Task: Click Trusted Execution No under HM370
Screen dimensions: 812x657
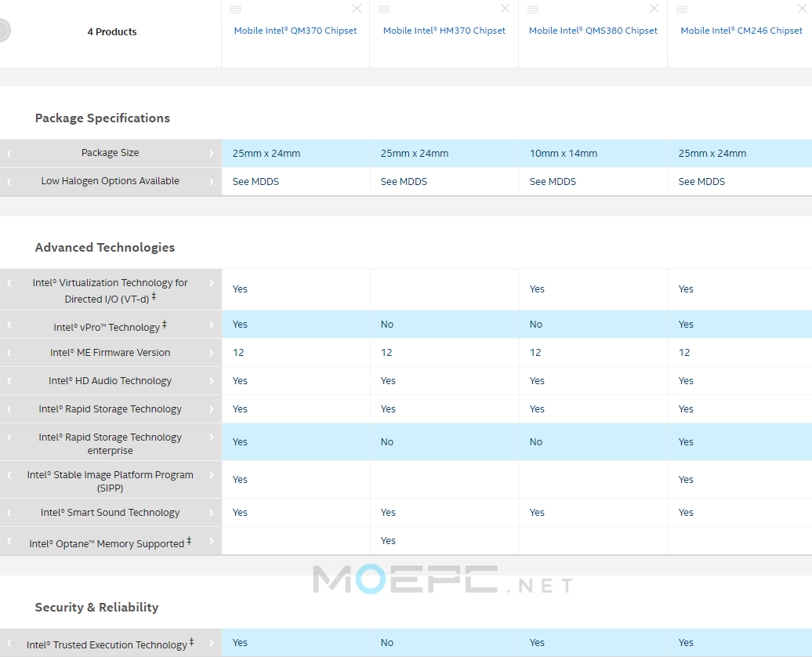Action: [x=387, y=642]
